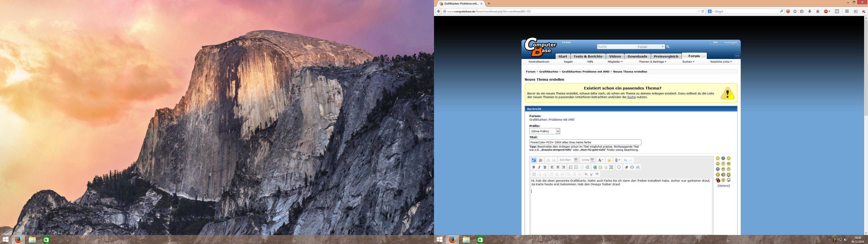Click the undo arrow in editor
This screenshot has height=244, width=868.
[x=625, y=160]
